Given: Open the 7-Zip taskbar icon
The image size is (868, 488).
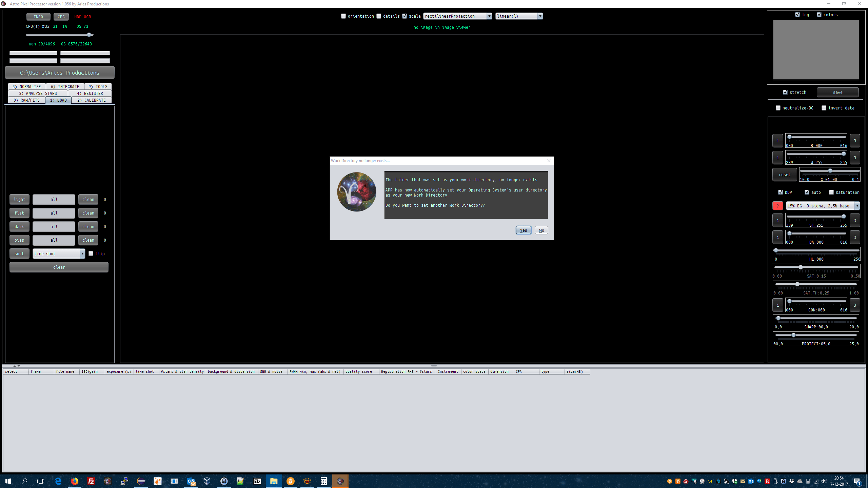Looking at the screenshot, I should click(x=257, y=481).
